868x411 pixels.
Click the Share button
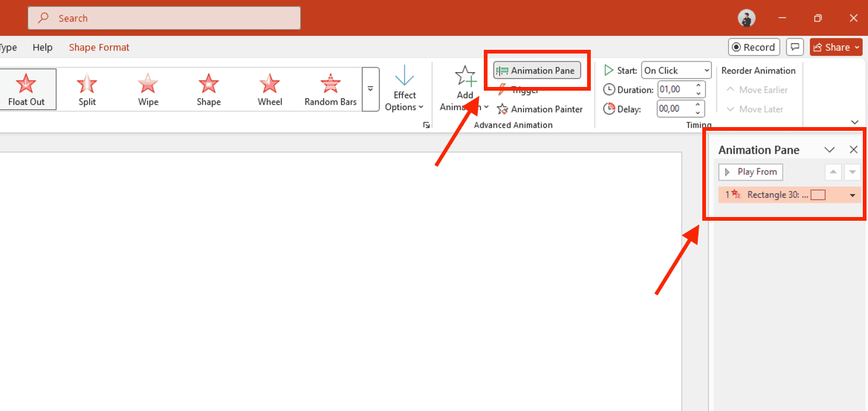click(836, 47)
